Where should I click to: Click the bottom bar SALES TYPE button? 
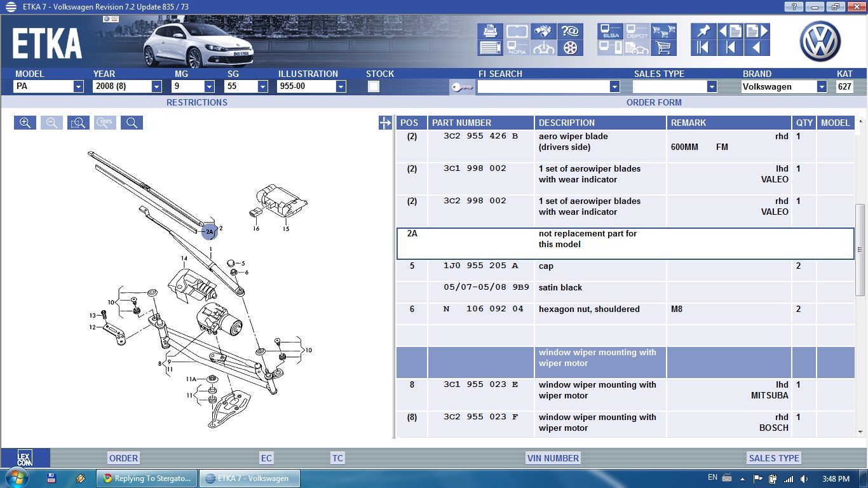tap(774, 458)
